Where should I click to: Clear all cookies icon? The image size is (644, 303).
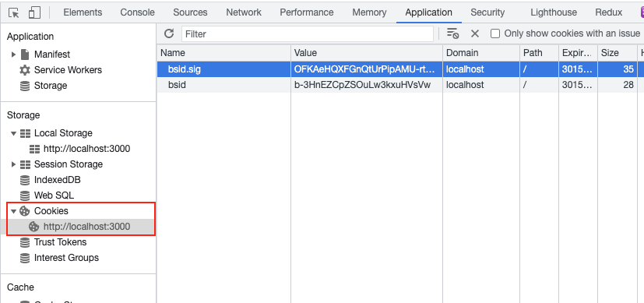[x=452, y=33]
